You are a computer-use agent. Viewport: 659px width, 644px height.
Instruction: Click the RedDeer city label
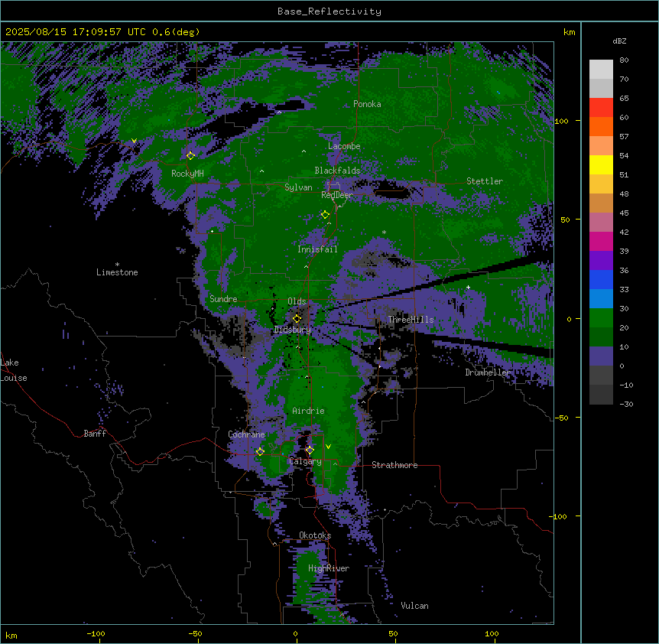[337, 194]
